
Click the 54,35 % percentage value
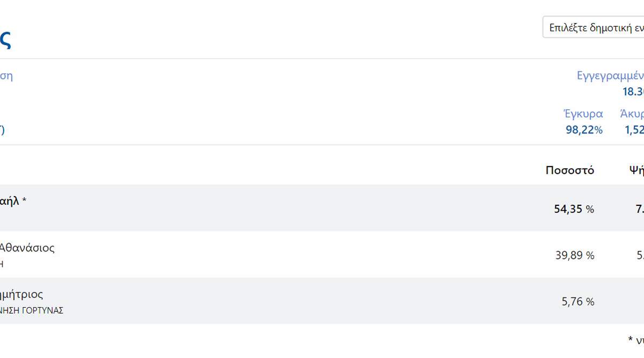(574, 209)
